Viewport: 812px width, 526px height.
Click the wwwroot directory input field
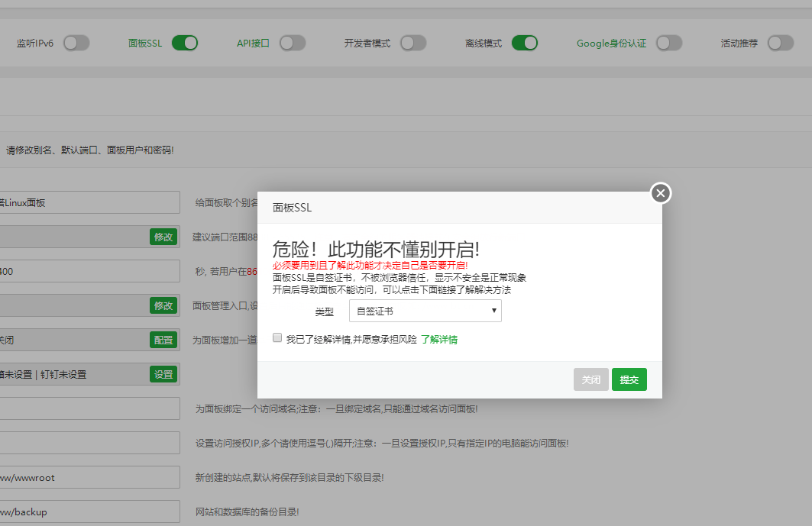[x=89, y=477]
